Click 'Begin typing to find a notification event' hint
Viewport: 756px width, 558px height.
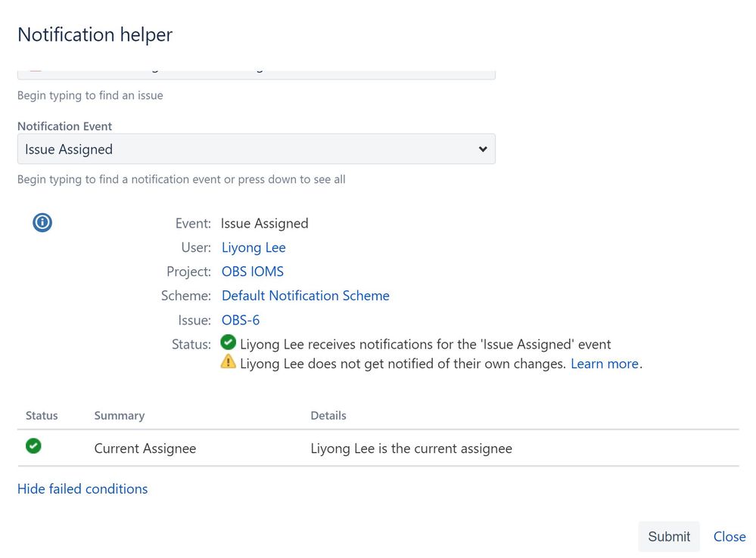tap(182, 179)
